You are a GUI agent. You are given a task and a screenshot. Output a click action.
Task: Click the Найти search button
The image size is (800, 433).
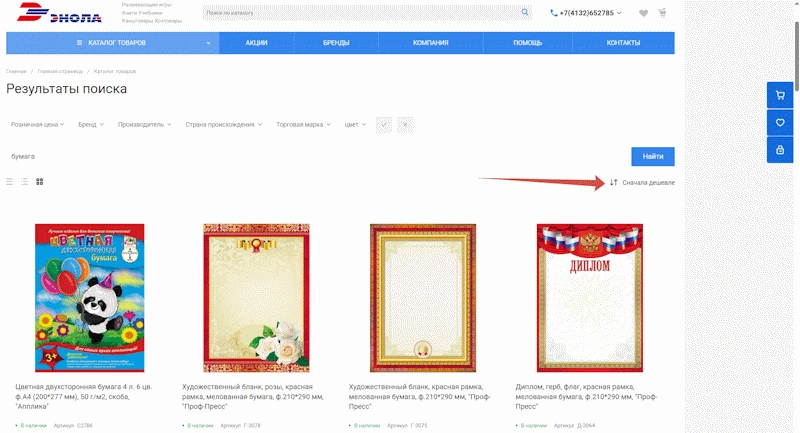click(653, 157)
